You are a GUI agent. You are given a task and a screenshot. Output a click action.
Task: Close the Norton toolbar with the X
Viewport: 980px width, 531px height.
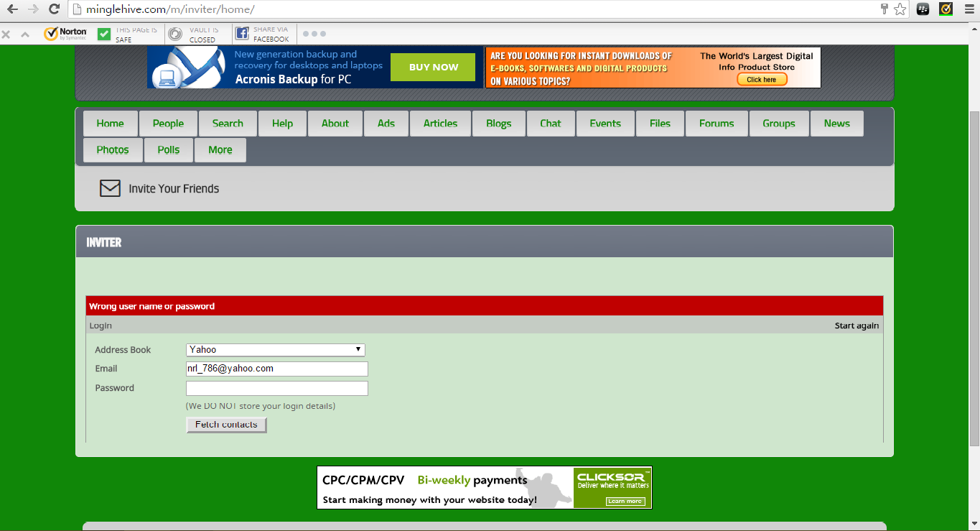6,34
